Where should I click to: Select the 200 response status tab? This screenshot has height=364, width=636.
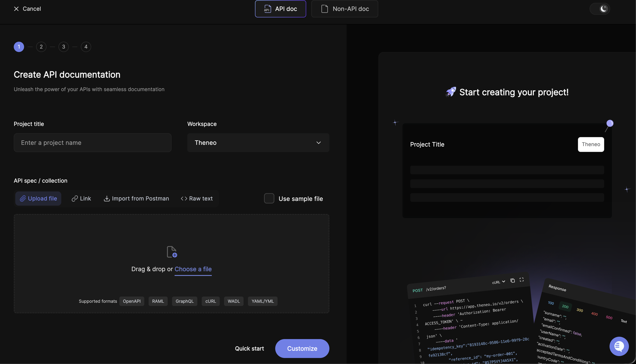(x=565, y=306)
